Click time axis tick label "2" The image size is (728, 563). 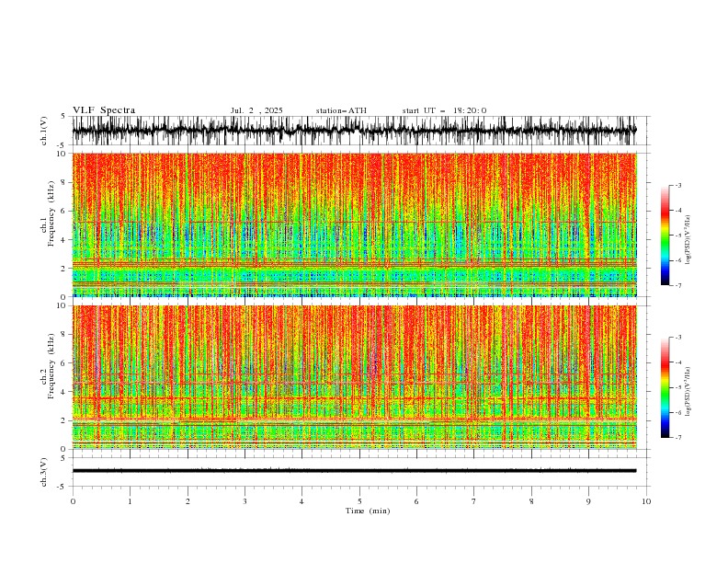pos(188,501)
